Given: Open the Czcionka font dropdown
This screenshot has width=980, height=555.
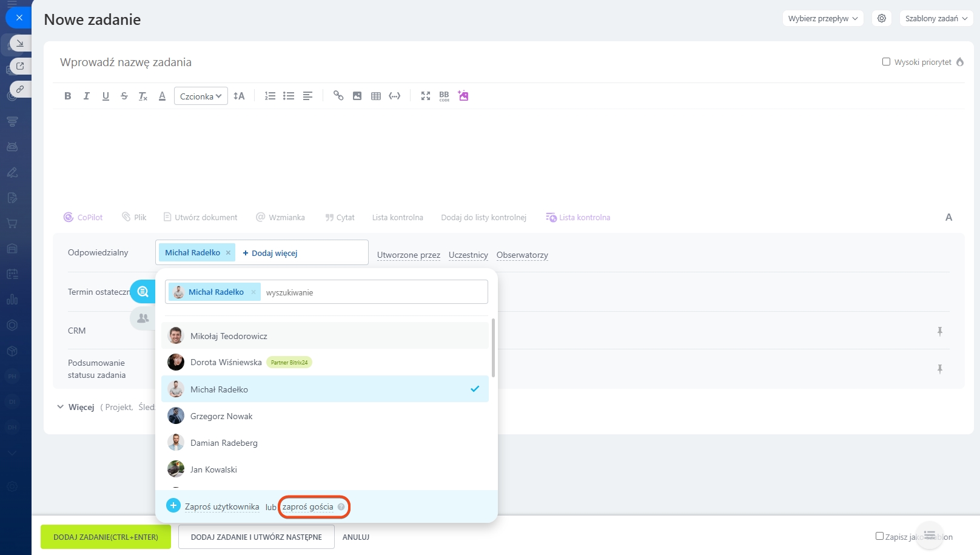Looking at the screenshot, I should pyautogui.click(x=201, y=96).
